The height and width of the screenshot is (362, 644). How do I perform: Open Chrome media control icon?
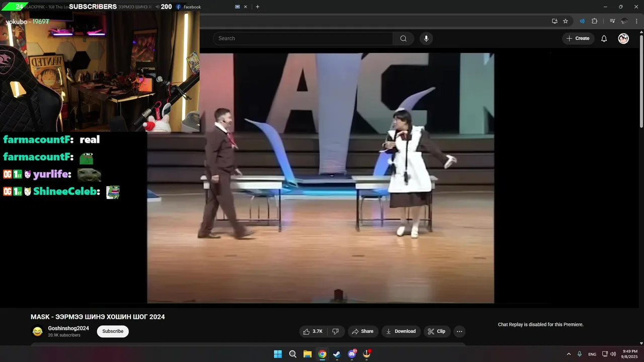click(x=612, y=21)
